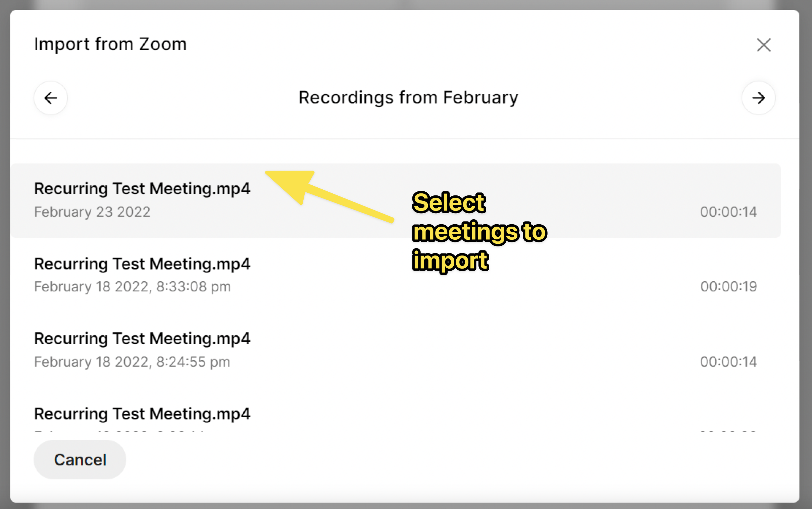Click the Import from Zoom title

pos(110,44)
